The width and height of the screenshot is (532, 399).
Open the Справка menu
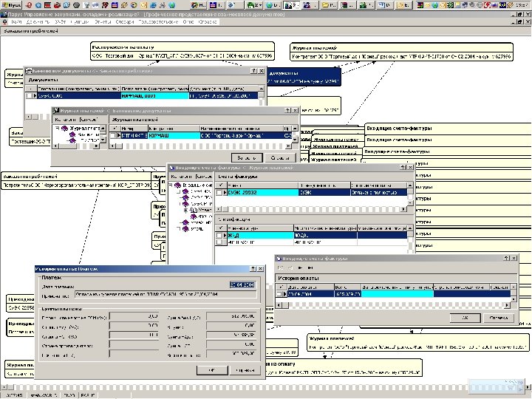[208, 21]
